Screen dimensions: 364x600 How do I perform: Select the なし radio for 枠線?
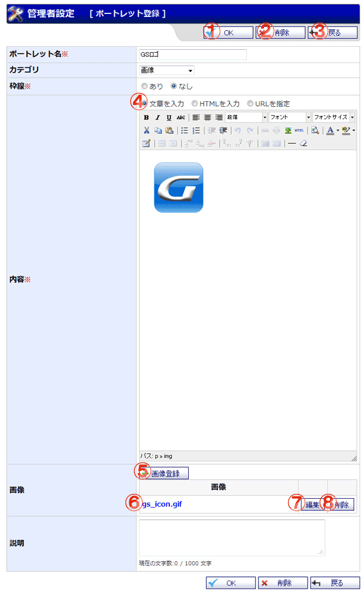coord(174,87)
